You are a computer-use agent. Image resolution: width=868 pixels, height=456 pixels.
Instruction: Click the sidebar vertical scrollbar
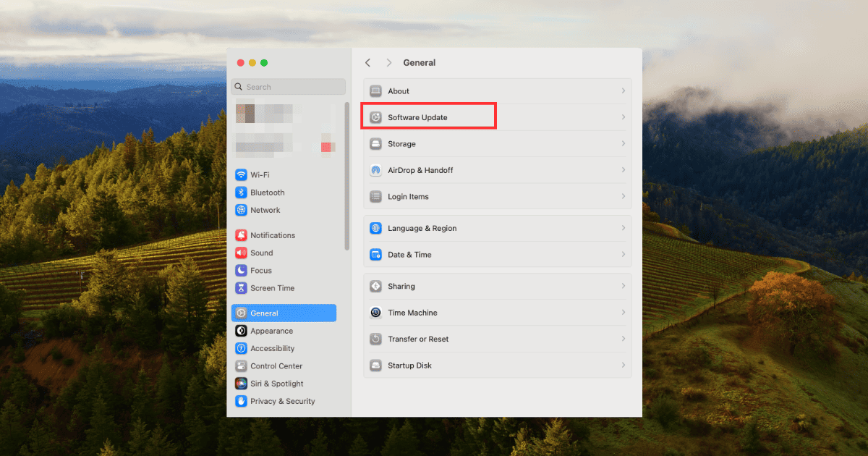[x=346, y=174]
